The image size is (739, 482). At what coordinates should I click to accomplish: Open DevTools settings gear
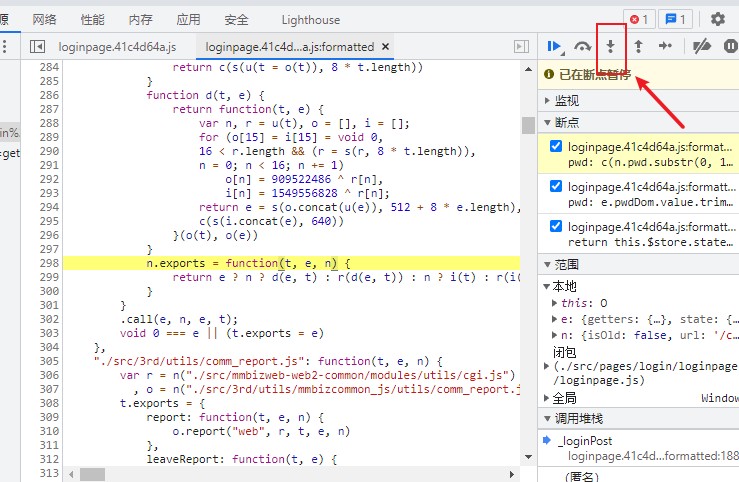(718, 19)
